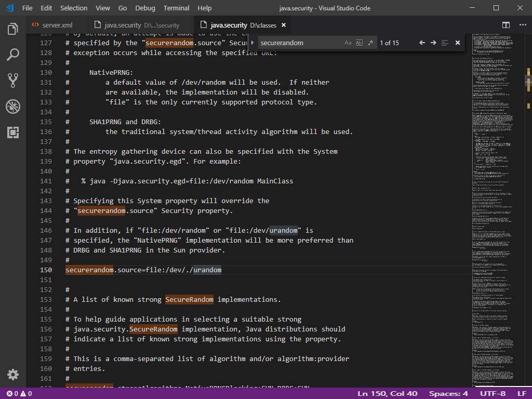Open the editor More Actions menu
This screenshot has height=399, width=532.
click(523, 25)
